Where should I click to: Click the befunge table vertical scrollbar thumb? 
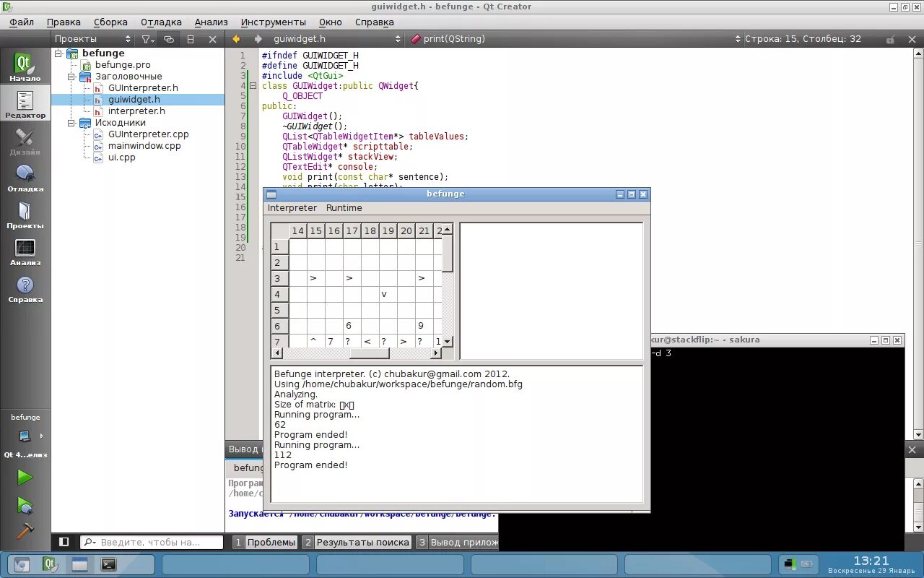click(x=448, y=254)
